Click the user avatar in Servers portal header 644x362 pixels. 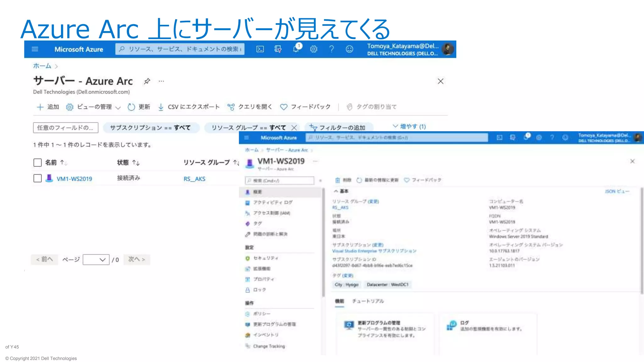pyautogui.click(x=447, y=49)
